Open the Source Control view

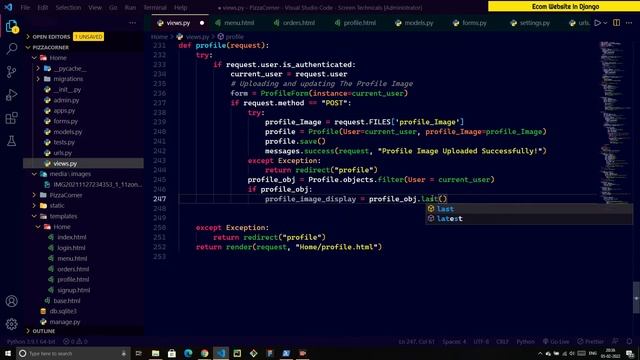11,72
